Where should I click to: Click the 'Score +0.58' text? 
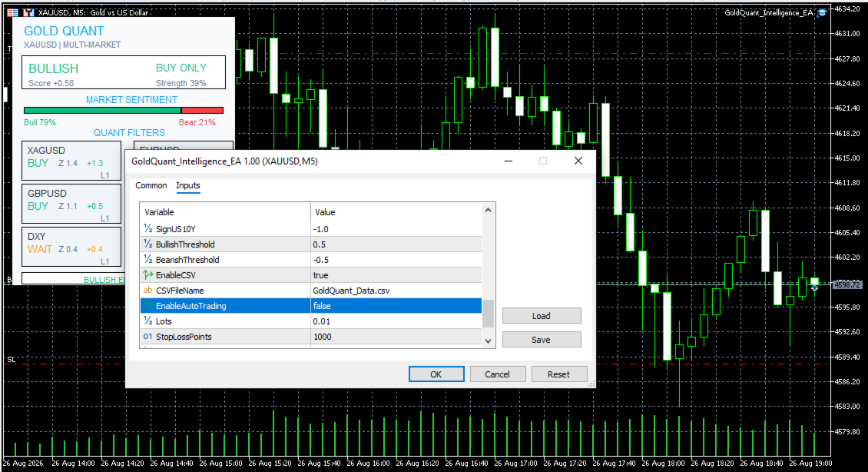pyautogui.click(x=51, y=83)
